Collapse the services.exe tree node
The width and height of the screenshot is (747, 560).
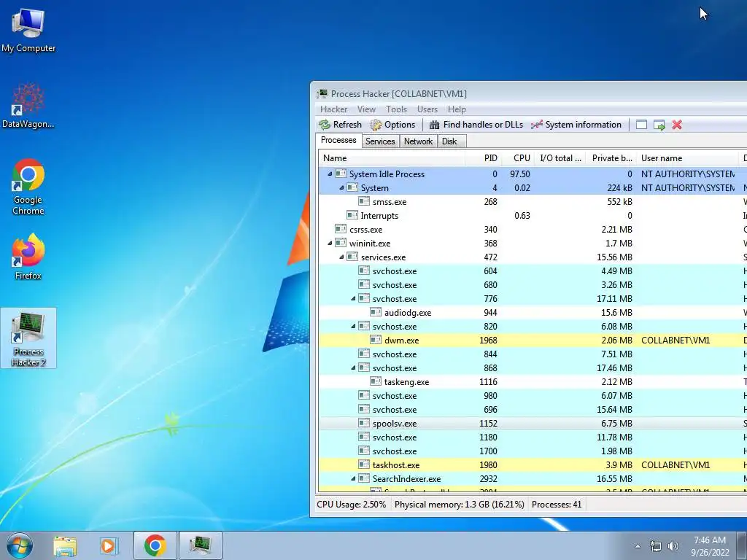pos(341,257)
